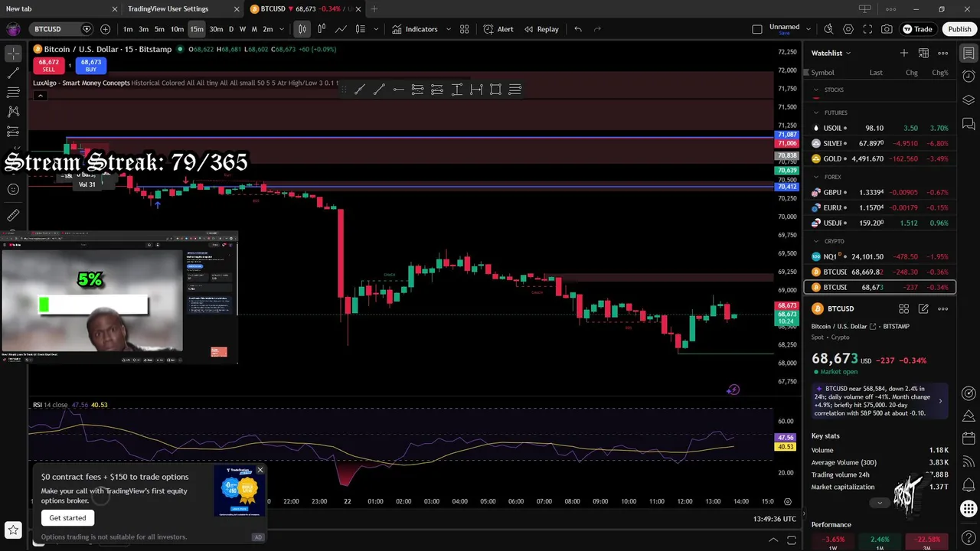
Task: Select the line chart style icon
Action: 341,29
